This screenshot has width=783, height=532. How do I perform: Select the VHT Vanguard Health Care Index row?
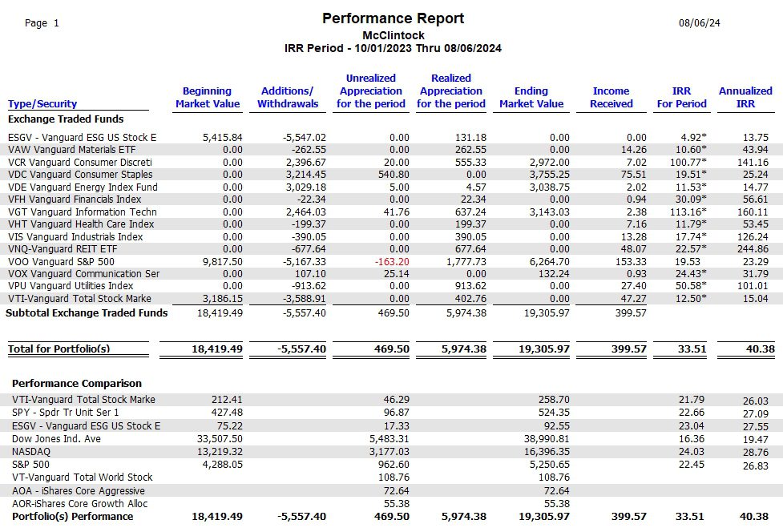click(391, 224)
